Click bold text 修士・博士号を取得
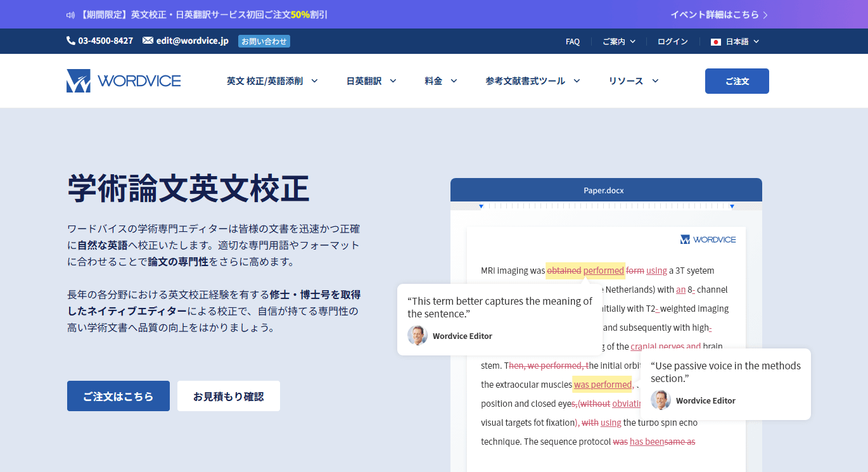 315,295
